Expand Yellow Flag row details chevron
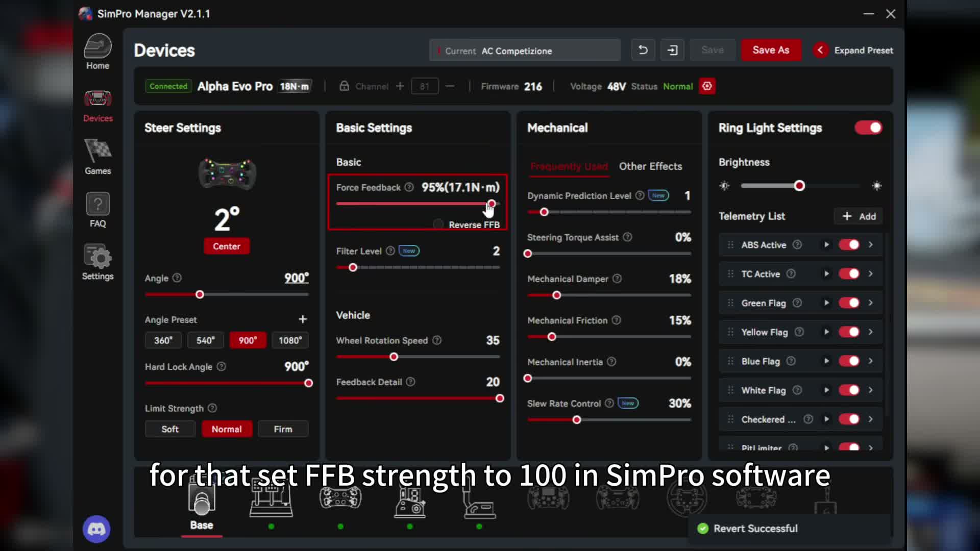The width and height of the screenshot is (980, 551). click(x=871, y=332)
